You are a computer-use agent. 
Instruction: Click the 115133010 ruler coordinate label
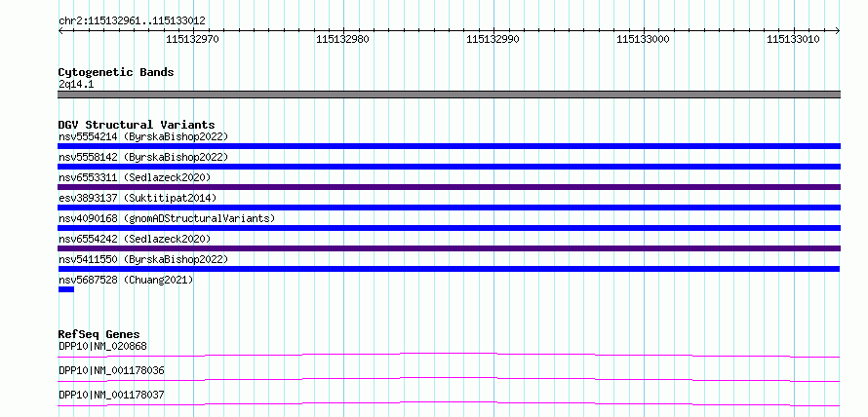793,39
